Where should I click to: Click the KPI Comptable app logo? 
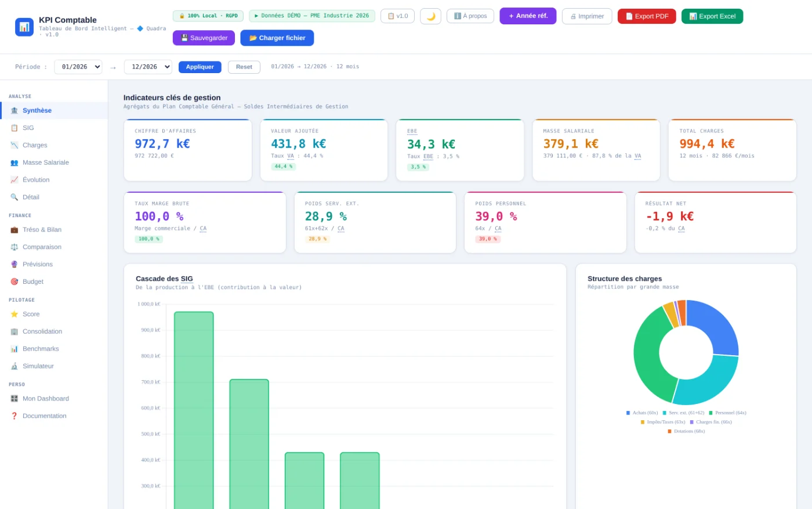coord(24,27)
